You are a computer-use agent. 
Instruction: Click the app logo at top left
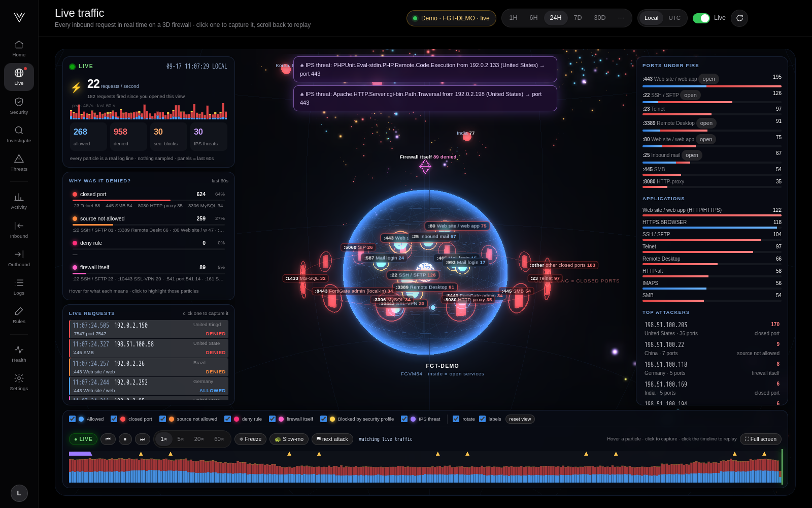[19, 18]
